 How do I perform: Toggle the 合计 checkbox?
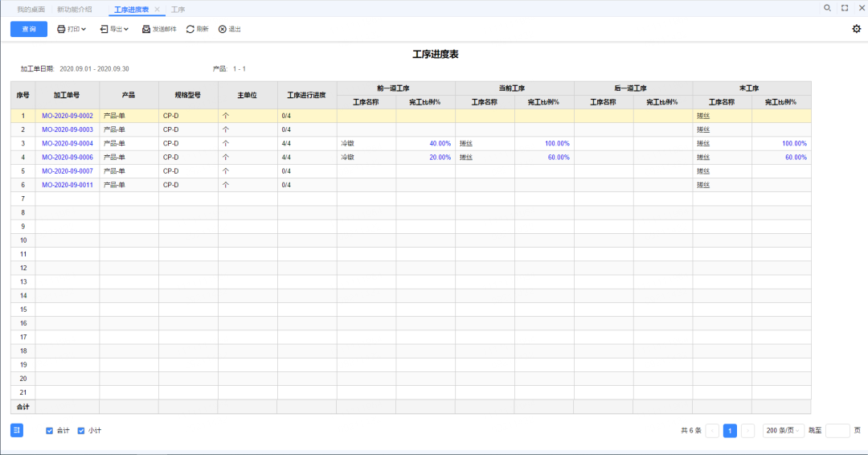pos(49,431)
